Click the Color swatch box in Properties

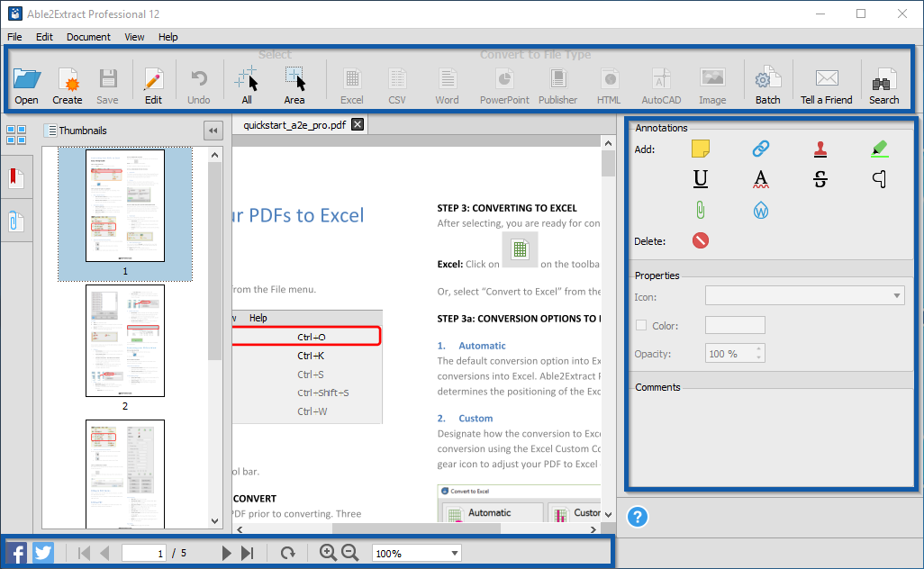tap(735, 325)
